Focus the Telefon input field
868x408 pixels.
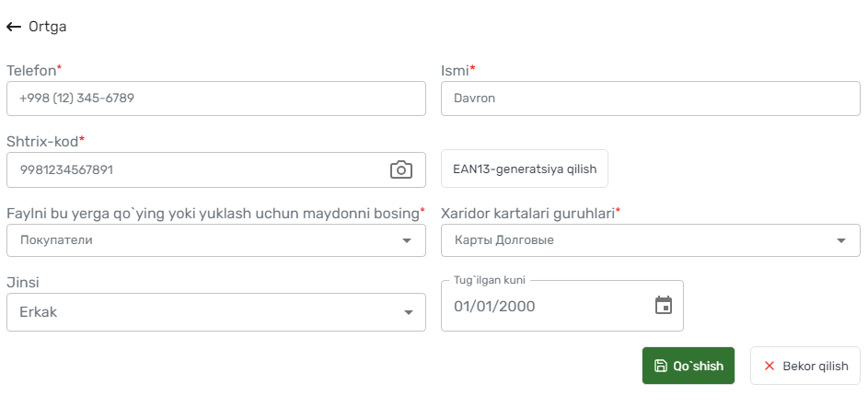216,99
